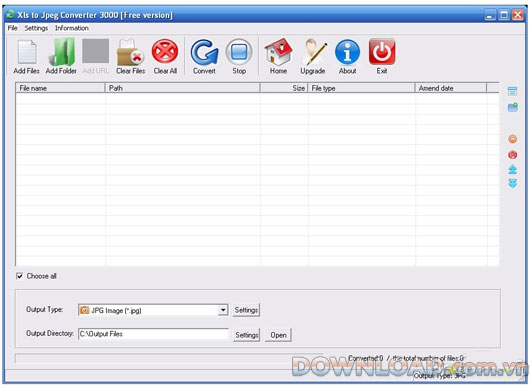Click the Stop toolbar icon
This screenshot has height=387, width=530.
[x=239, y=52]
